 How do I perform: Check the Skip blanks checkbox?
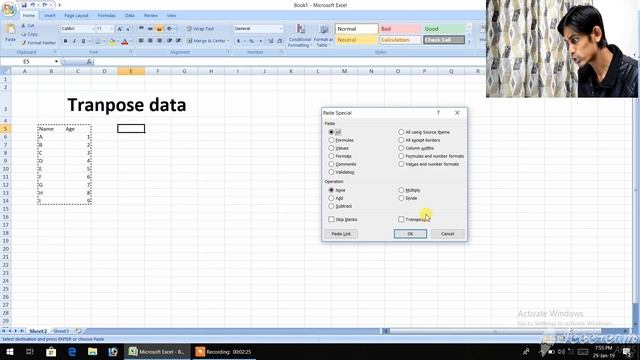point(331,219)
